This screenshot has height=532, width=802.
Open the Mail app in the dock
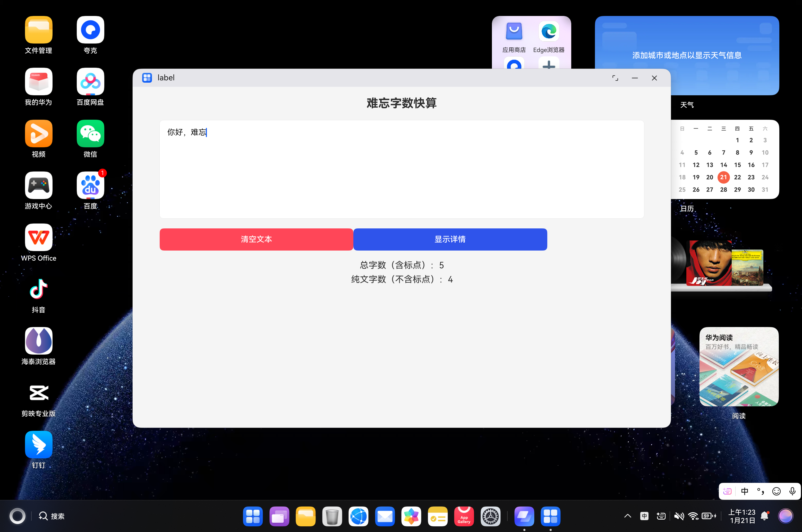click(385, 516)
